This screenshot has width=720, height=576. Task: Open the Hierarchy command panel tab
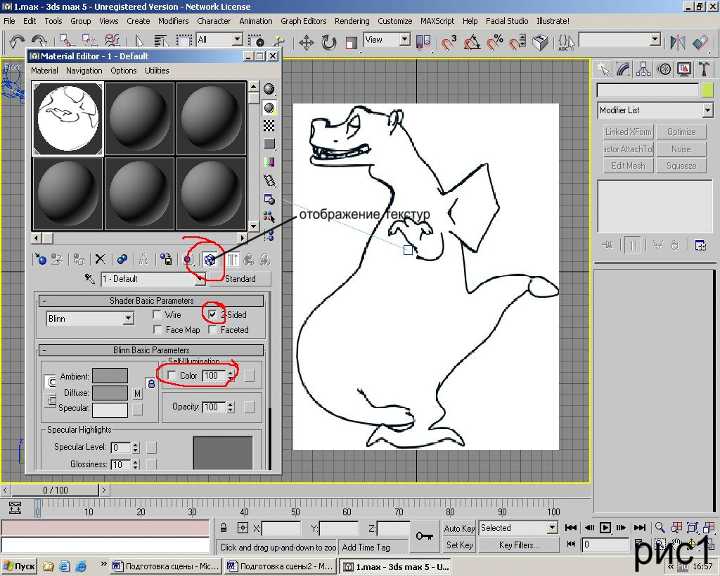point(644,69)
